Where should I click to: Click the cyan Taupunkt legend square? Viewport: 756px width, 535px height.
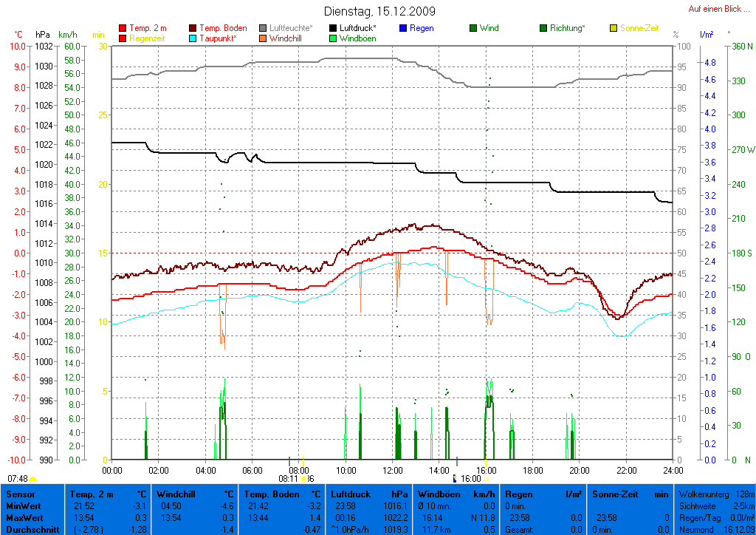point(193,38)
